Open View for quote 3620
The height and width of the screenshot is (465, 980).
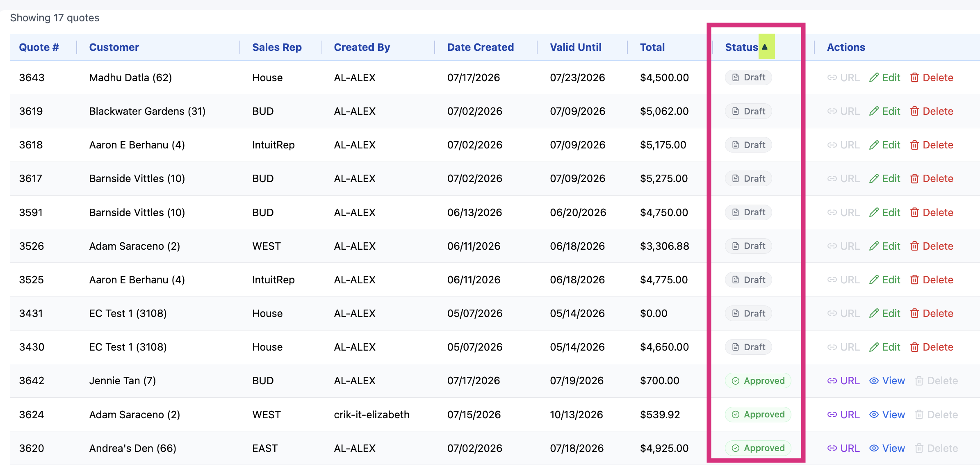pos(887,448)
